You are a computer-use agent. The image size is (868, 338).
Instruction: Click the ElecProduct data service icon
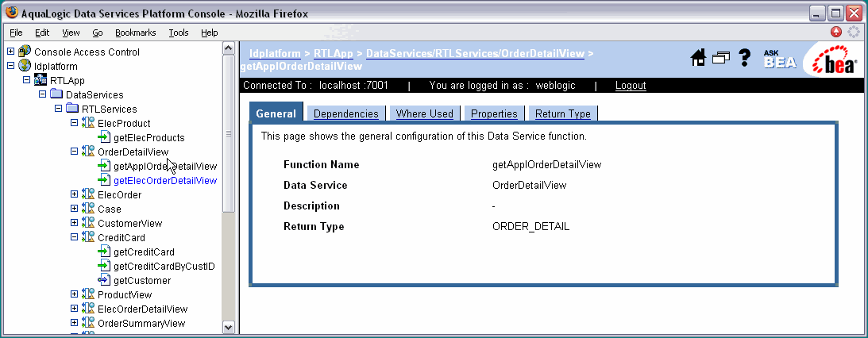pos(88,123)
